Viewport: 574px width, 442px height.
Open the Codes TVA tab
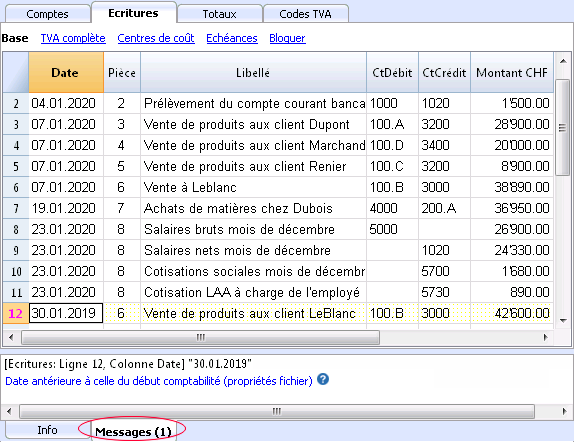pos(305,14)
